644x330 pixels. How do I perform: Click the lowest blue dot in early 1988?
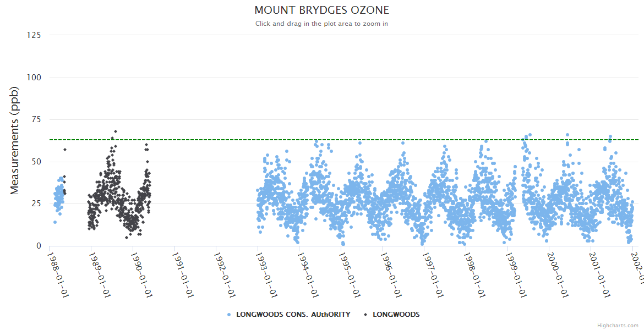tap(55, 222)
